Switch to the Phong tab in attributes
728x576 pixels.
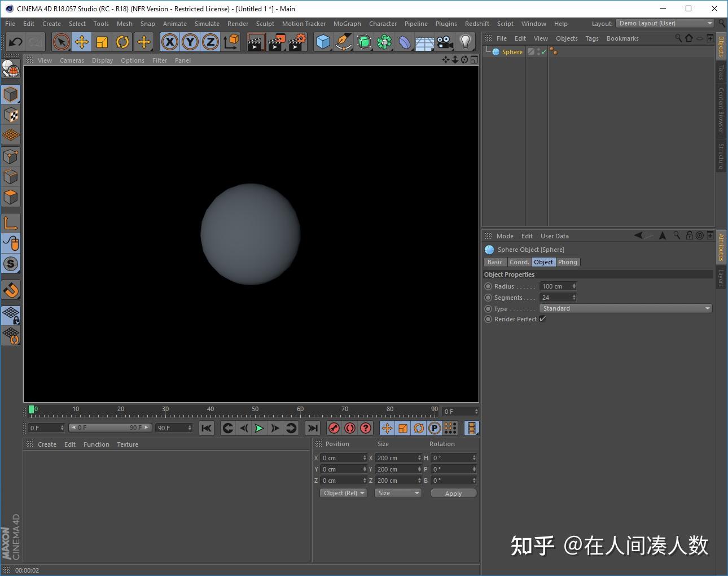pyautogui.click(x=567, y=261)
